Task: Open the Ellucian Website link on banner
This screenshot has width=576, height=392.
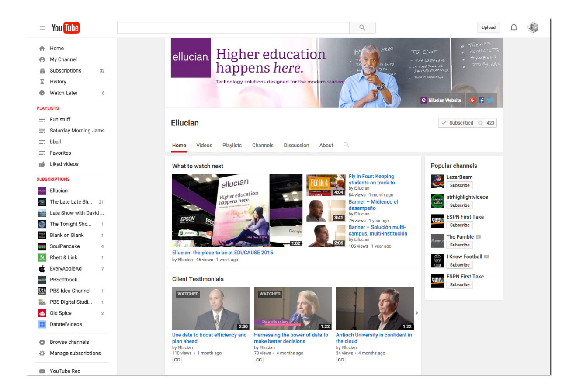Action: click(441, 100)
